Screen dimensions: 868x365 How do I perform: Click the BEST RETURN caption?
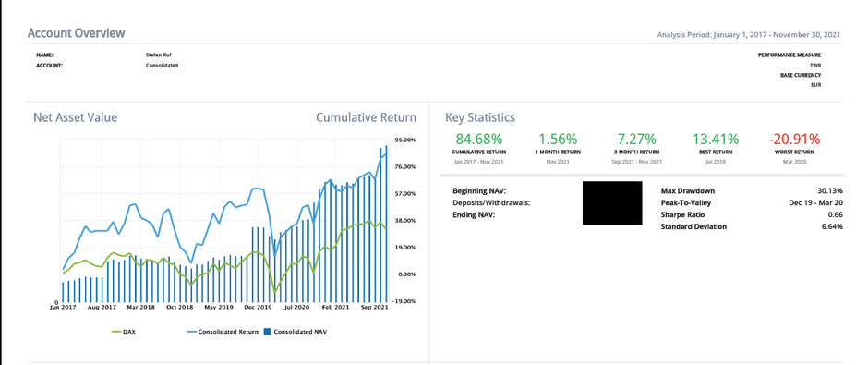click(716, 152)
